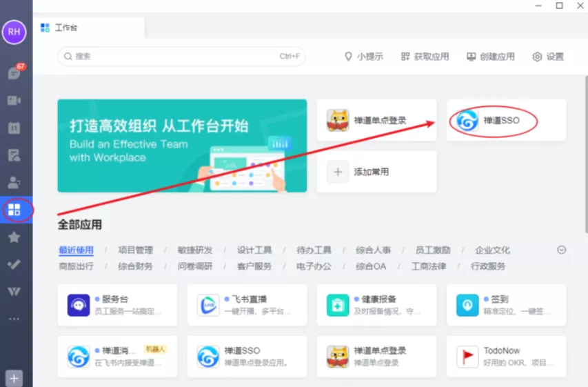This screenshot has height=387, width=588.
Task: Click the 全部应用 heading
Action: tap(79, 224)
